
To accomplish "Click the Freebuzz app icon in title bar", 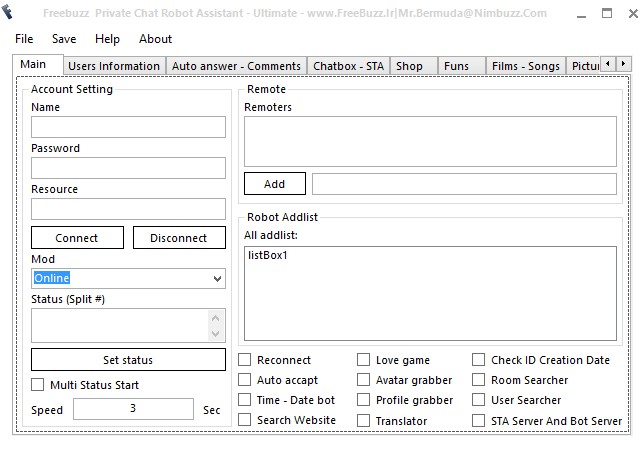I will click(7, 12).
